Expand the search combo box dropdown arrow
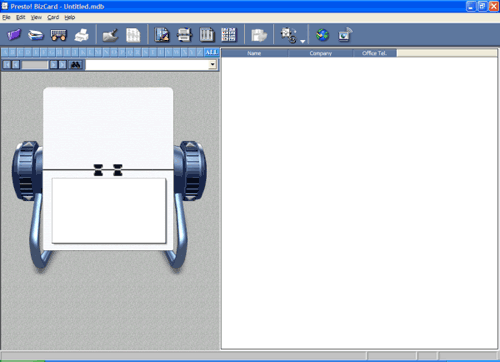 coord(213,64)
